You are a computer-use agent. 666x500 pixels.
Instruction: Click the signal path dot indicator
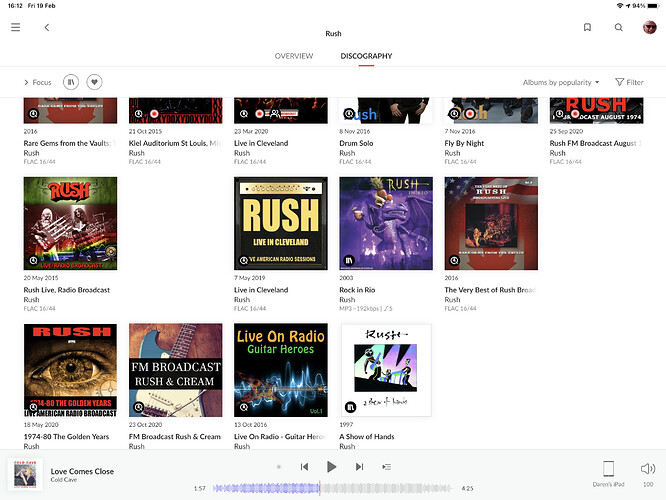click(279, 467)
